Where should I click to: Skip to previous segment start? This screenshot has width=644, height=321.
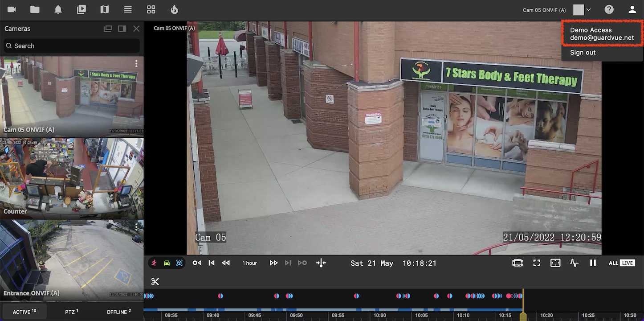coord(212,263)
